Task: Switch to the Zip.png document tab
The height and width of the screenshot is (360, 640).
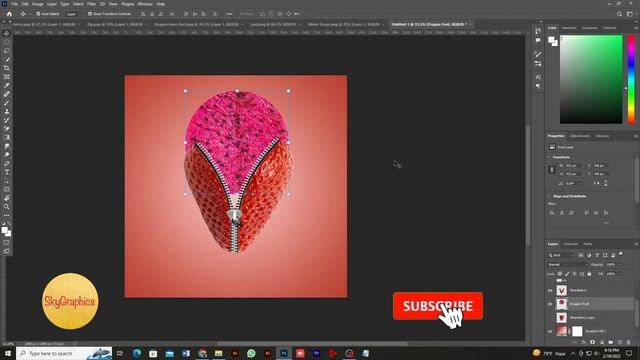Action: (x=115, y=24)
